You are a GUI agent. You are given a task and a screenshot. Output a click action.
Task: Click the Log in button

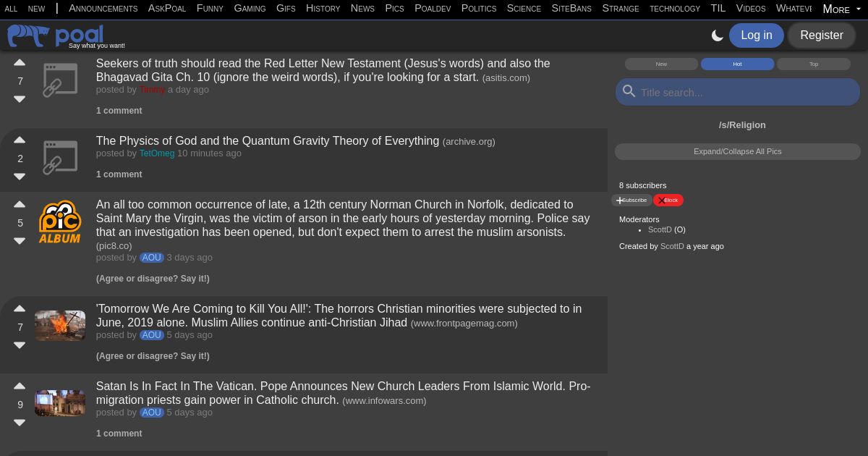tap(757, 35)
